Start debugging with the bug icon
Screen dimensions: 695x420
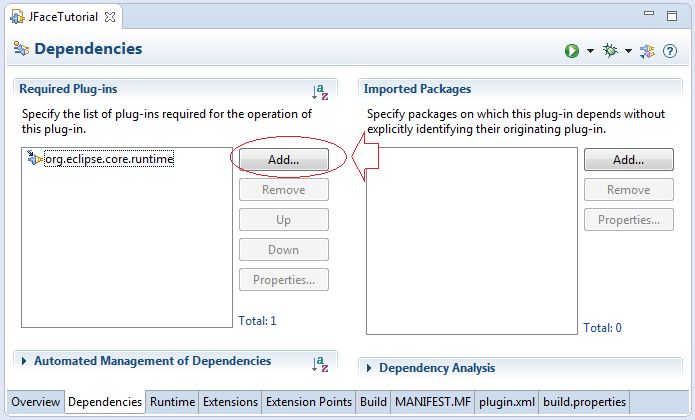pos(610,51)
